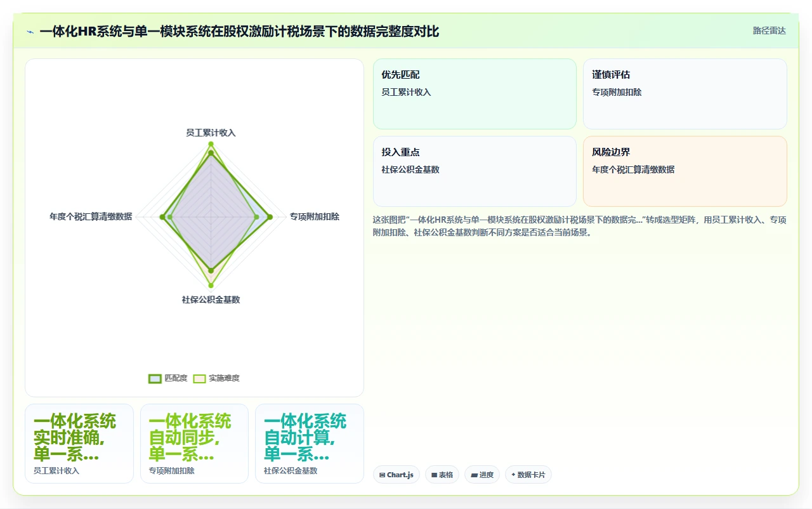Image resolution: width=812 pixels, height=509 pixels.
Task: Click the radar axis label 专项附加扣除
Action: pyautogui.click(x=315, y=216)
